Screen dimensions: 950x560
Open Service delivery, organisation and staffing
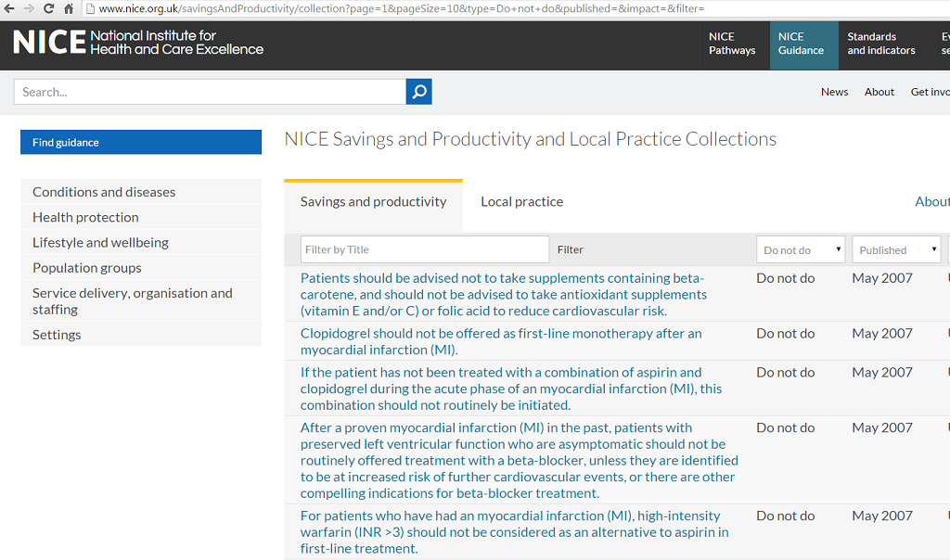pos(141,301)
